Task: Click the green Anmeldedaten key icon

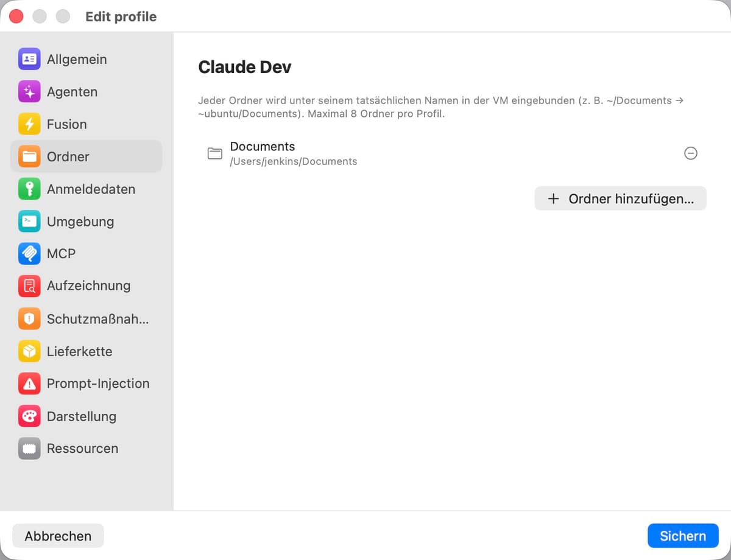Action: click(29, 189)
